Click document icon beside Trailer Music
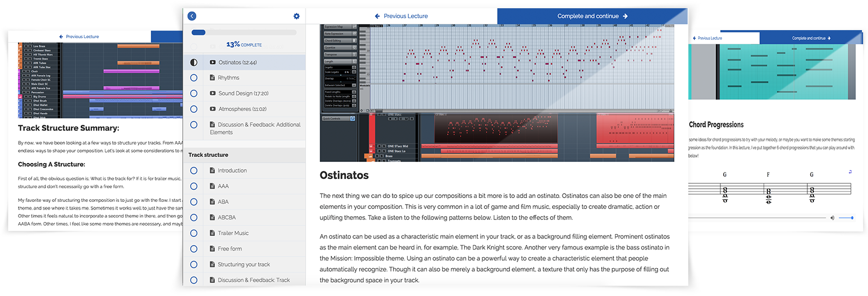The height and width of the screenshot is (296, 868). pos(213,233)
